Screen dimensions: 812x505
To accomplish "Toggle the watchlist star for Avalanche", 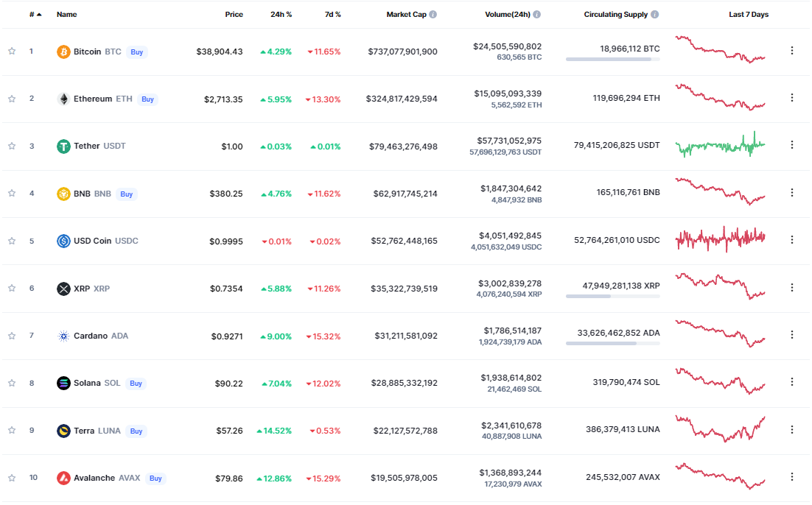I will pos(12,478).
